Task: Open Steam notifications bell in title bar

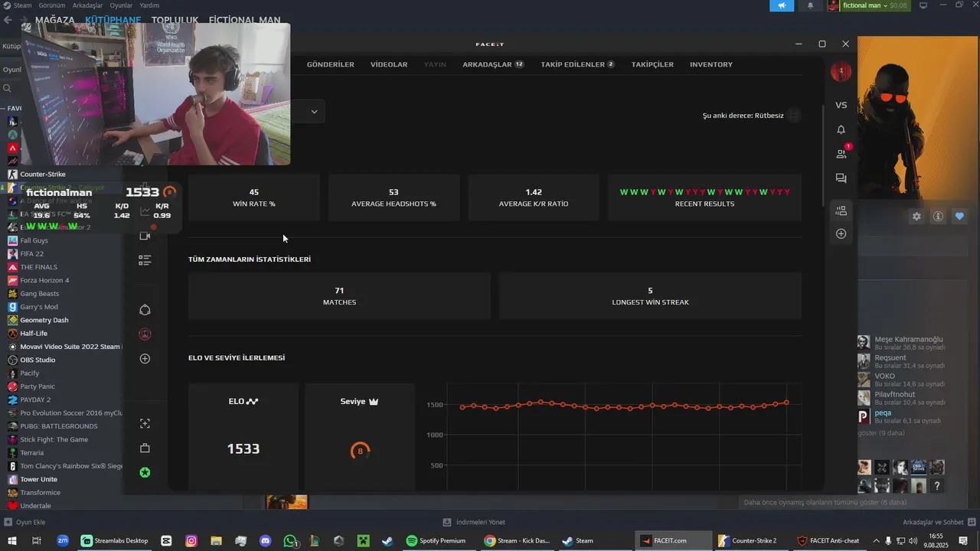Action: pyautogui.click(x=811, y=5)
